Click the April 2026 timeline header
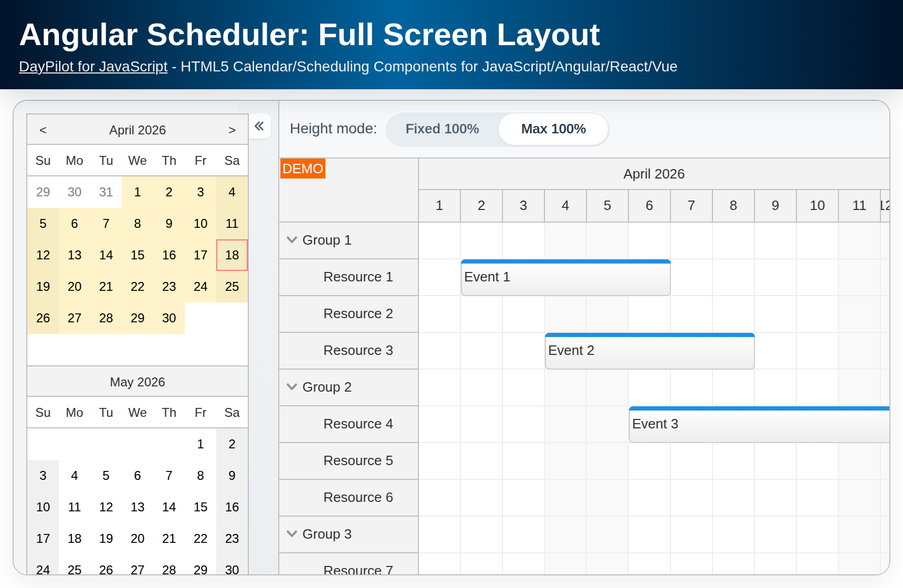Viewport: 903px width, 588px height. tap(654, 174)
